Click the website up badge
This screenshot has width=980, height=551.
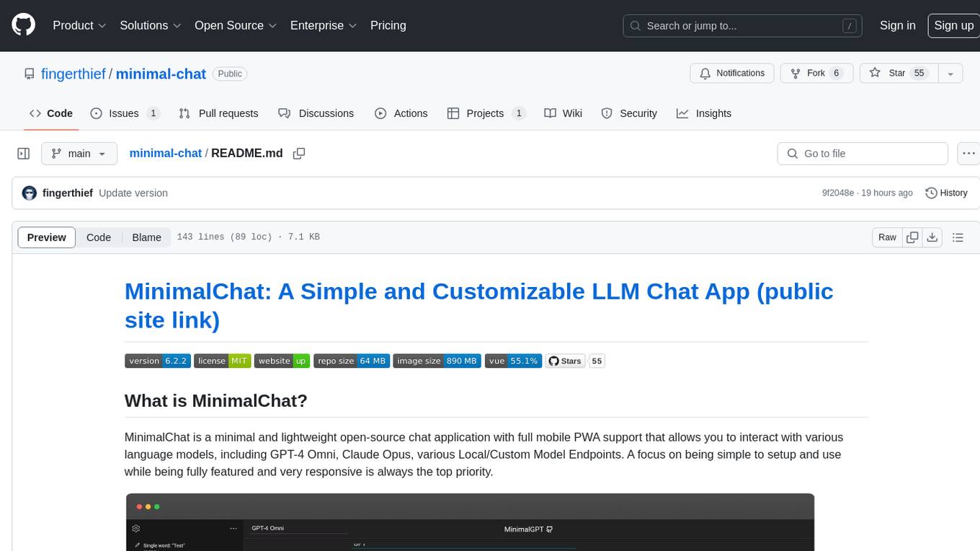click(282, 361)
